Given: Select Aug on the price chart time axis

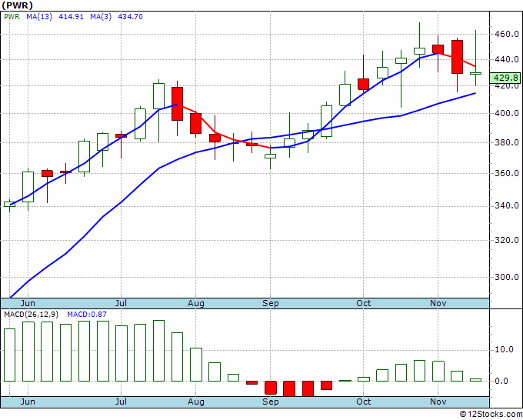Looking at the screenshot, I should pyautogui.click(x=196, y=304).
